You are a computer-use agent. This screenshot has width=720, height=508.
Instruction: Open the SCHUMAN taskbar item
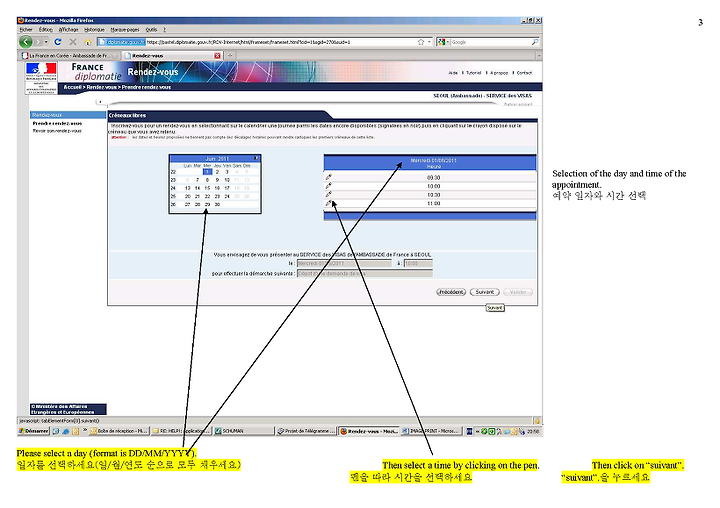pyautogui.click(x=244, y=431)
